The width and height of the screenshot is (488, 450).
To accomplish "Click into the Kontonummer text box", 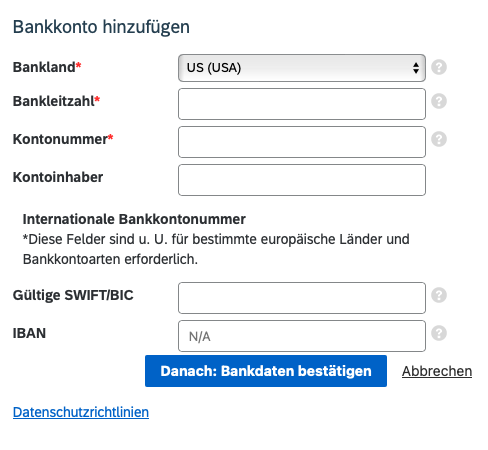I will pos(302,142).
